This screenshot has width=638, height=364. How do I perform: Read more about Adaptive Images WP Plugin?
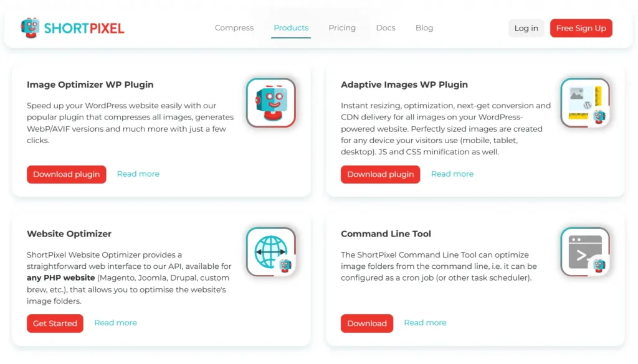[452, 174]
